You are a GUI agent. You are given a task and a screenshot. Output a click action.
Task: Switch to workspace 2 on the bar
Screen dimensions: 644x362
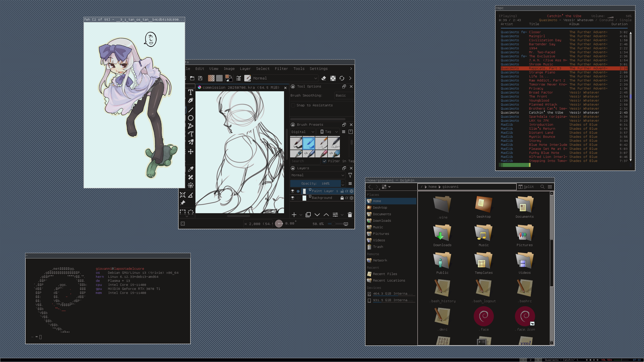click(x=531, y=360)
